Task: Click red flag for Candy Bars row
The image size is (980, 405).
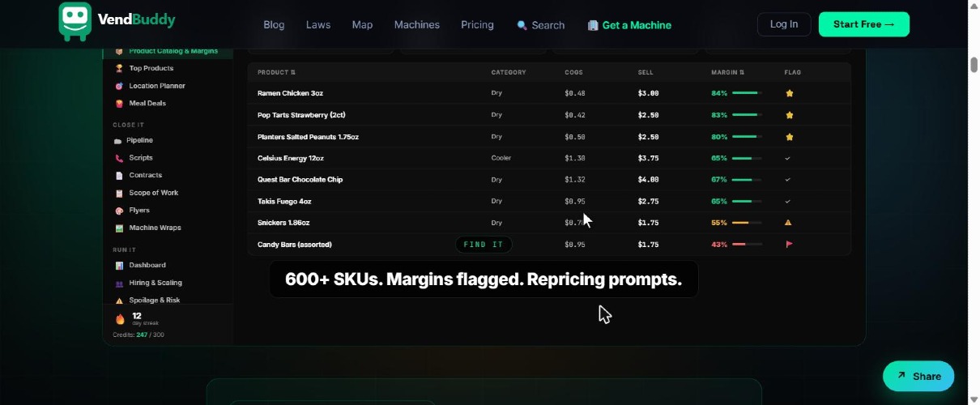Action: (x=789, y=245)
